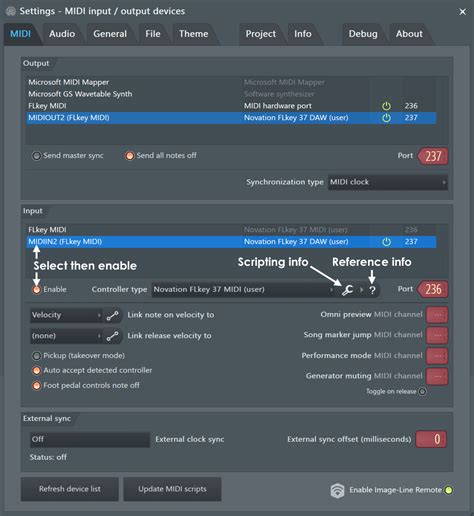
Task: Select FLkey MIDI in the Input list
Action: point(231,230)
